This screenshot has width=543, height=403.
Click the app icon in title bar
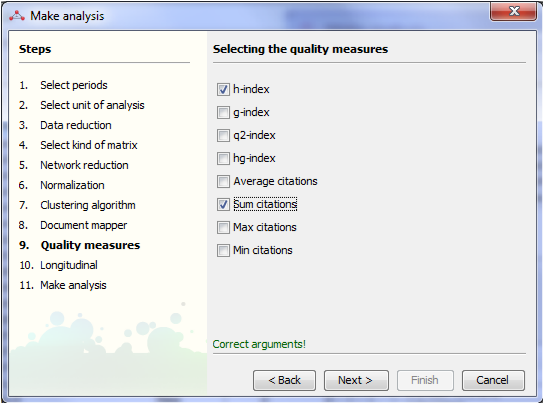pyautogui.click(x=17, y=16)
